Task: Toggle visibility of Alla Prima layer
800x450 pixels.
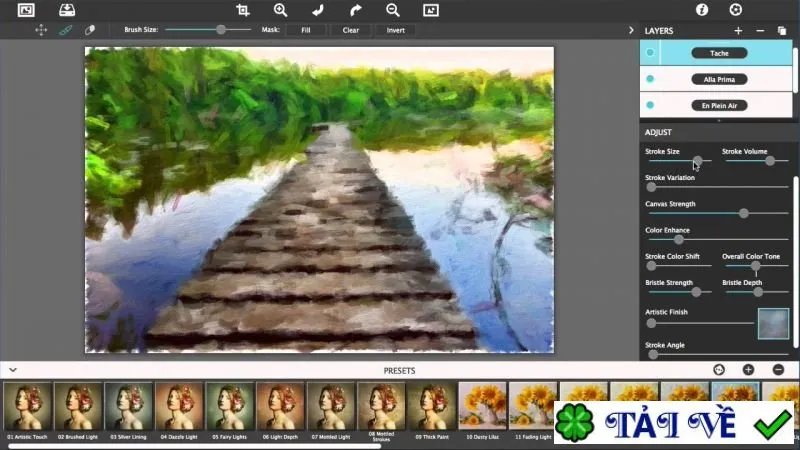Action: pyautogui.click(x=650, y=79)
